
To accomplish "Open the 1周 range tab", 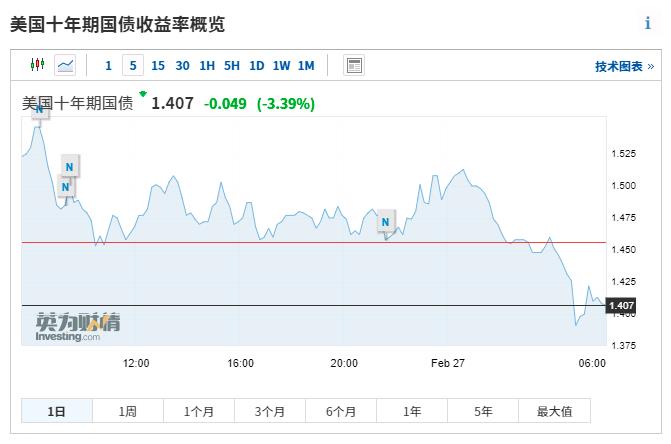I will coord(127,411).
